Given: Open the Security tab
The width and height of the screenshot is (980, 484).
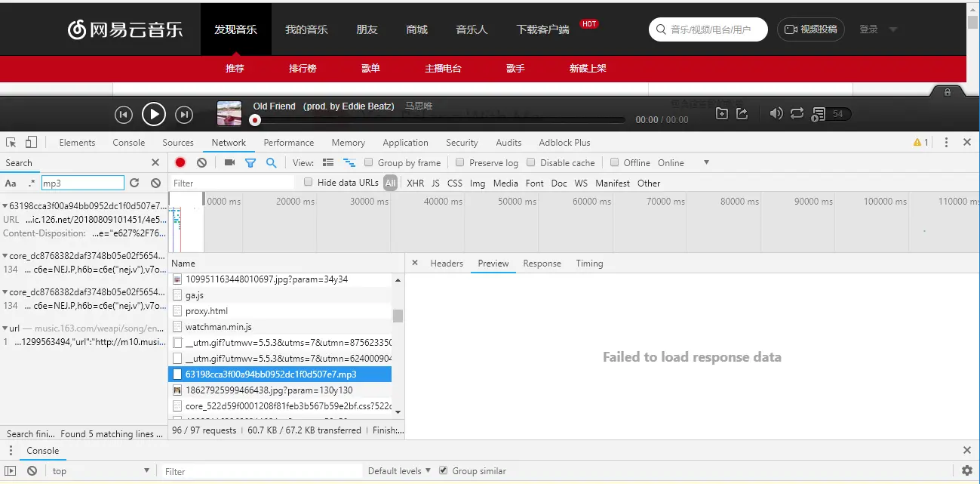Looking at the screenshot, I should click(x=462, y=142).
